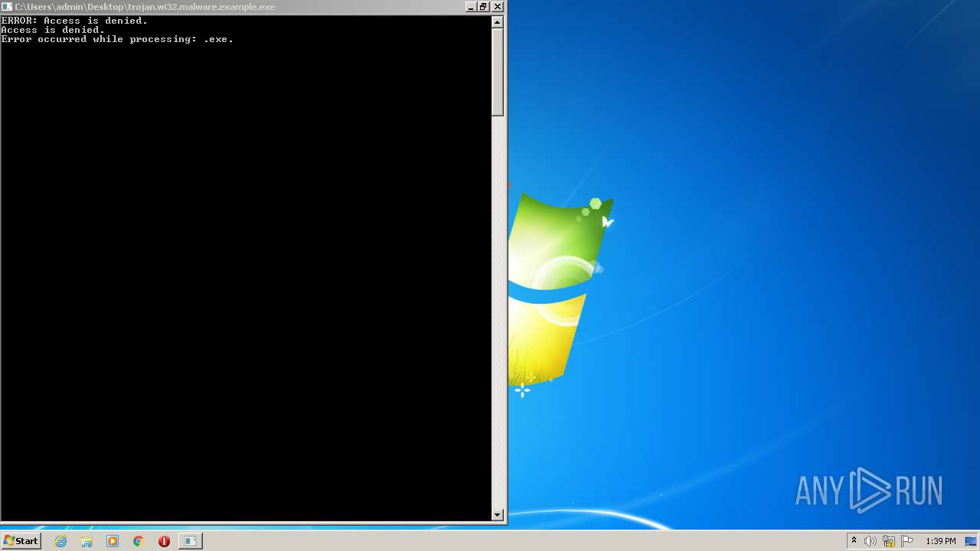Image resolution: width=980 pixels, height=551 pixels.
Task: Click console scrollbar down arrow
Action: click(498, 515)
